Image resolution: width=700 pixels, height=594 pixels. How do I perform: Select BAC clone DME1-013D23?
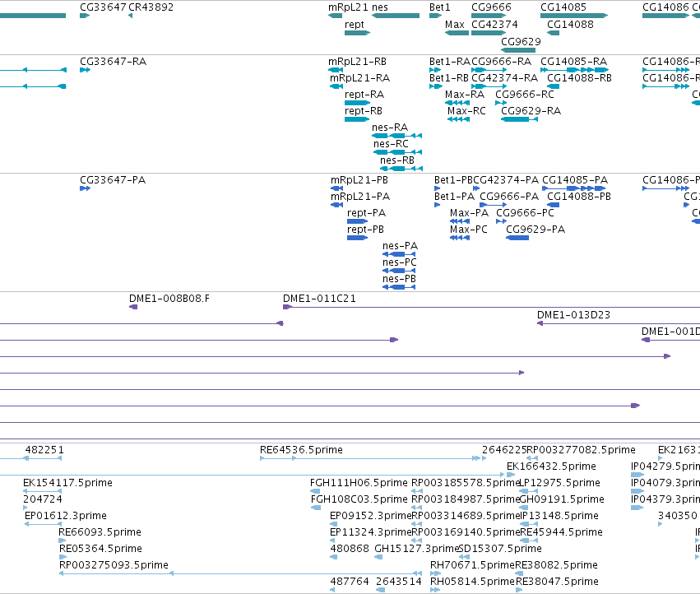coord(619,323)
